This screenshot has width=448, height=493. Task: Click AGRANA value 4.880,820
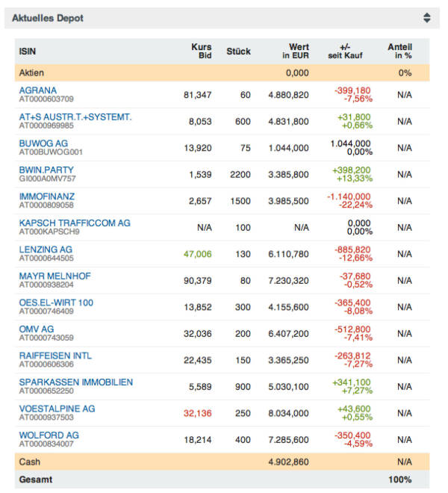point(288,95)
